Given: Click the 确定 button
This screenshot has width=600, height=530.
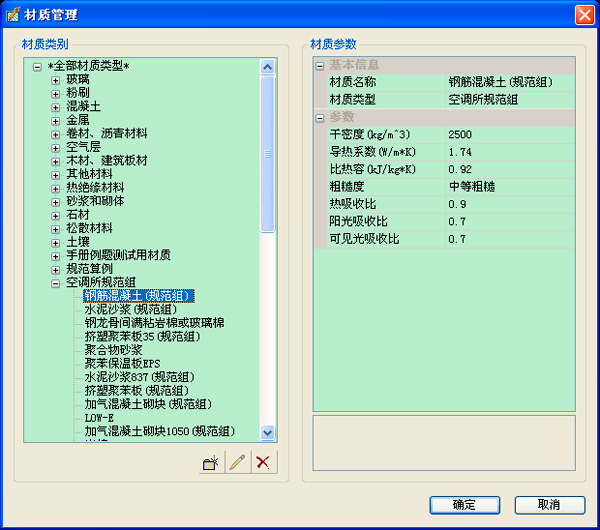Looking at the screenshot, I should click(x=464, y=504).
